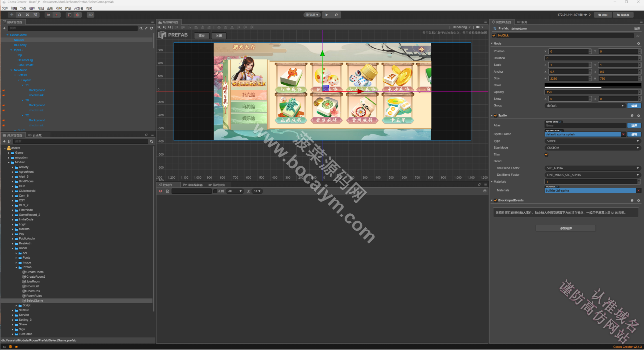
Task: Open the BlockInputEvents component settings gear
Action: click(638, 201)
